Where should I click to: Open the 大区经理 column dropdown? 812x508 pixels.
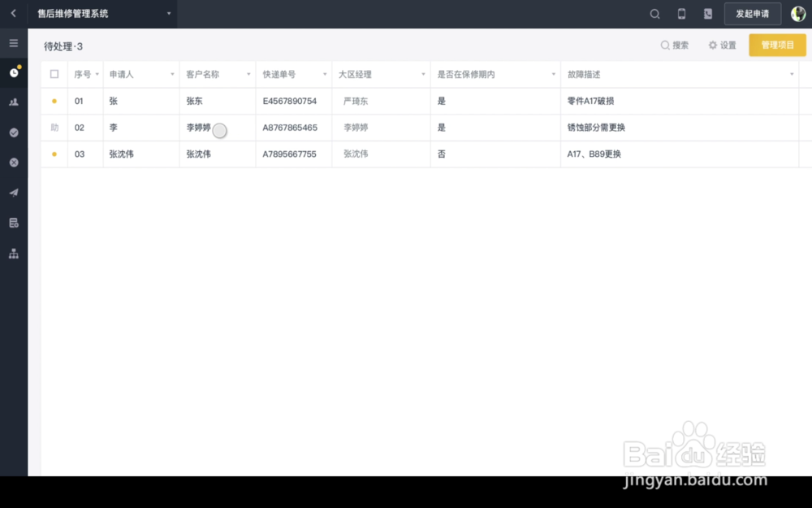[x=423, y=74]
